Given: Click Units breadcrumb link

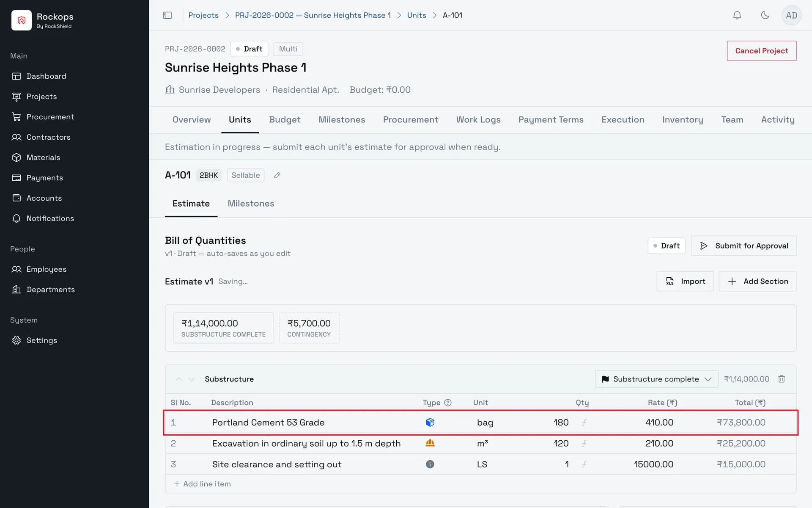Looking at the screenshot, I should pos(417,15).
